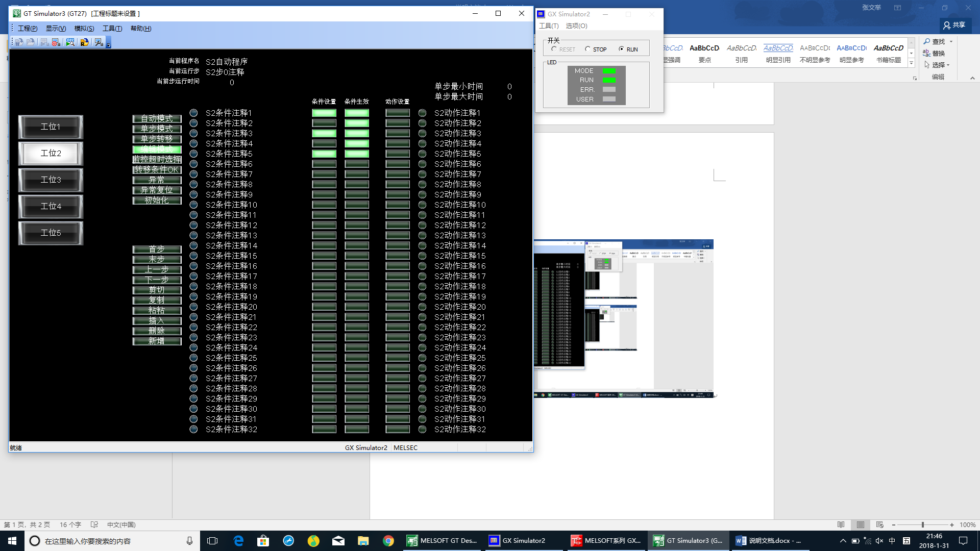Viewport: 980px width, 551px height.
Task: Expand the toolbar options dropdown arrow
Action: click(x=109, y=44)
